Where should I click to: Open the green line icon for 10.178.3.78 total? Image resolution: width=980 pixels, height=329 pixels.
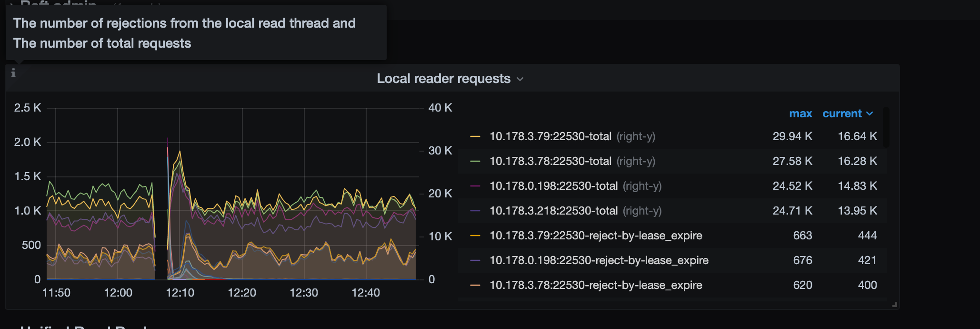click(475, 161)
